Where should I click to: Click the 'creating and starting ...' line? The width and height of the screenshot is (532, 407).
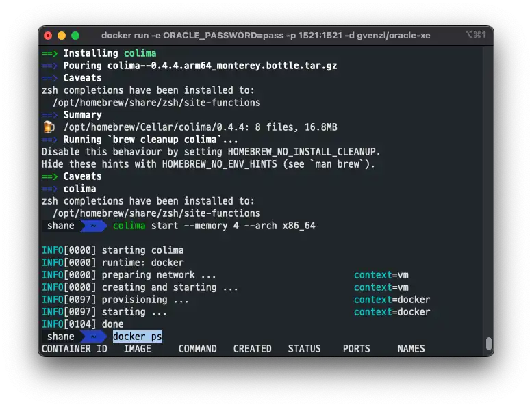[140, 287]
